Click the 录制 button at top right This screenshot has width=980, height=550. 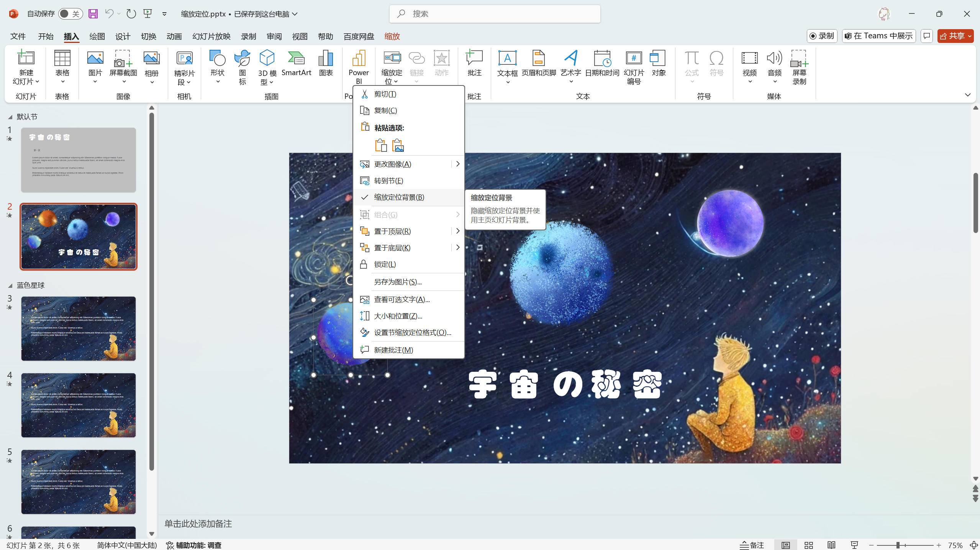(x=822, y=36)
